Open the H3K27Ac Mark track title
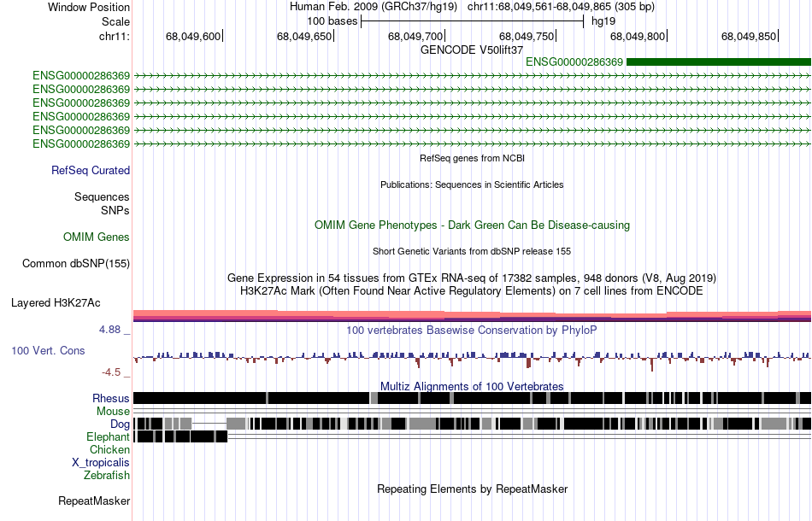The image size is (812, 521). 472,290
